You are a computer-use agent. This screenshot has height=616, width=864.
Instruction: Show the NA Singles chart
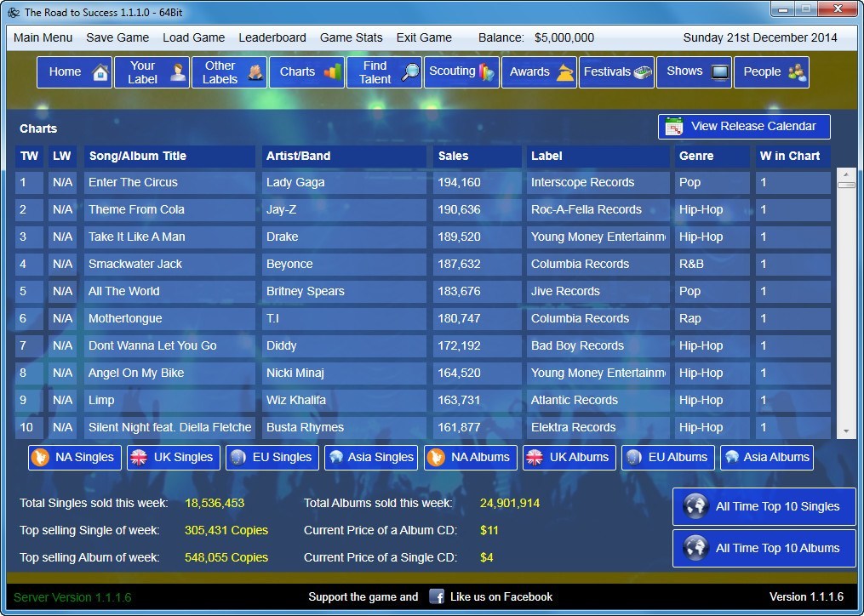point(75,457)
